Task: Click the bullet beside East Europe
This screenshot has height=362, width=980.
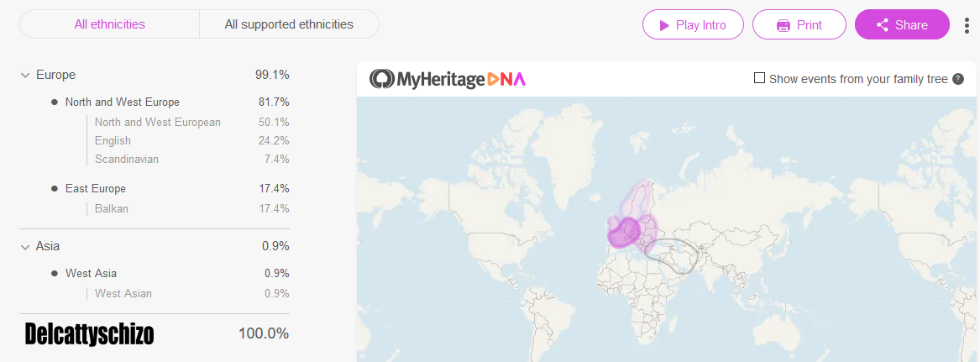Action: point(55,188)
